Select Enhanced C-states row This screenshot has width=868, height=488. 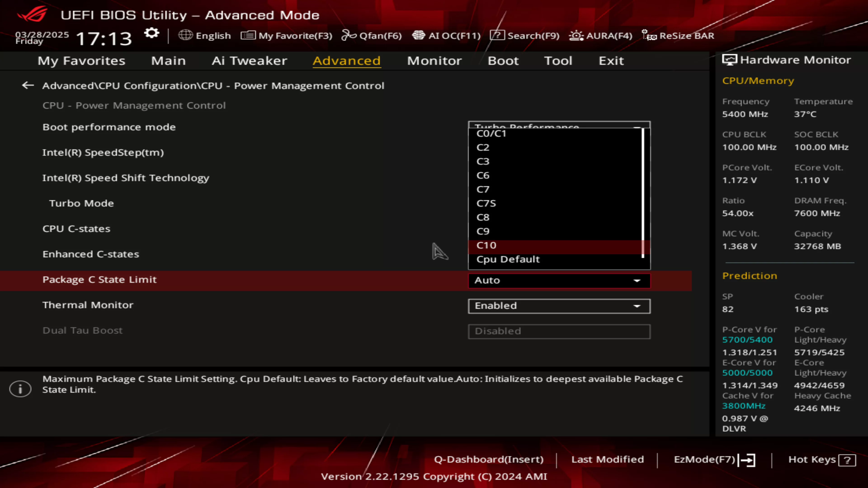(91, 254)
